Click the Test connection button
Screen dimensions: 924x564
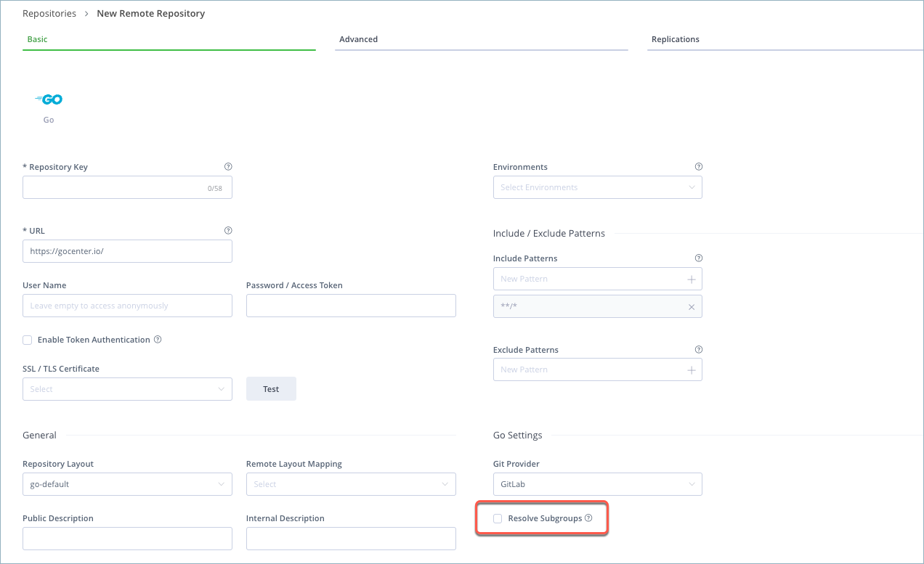270,388
